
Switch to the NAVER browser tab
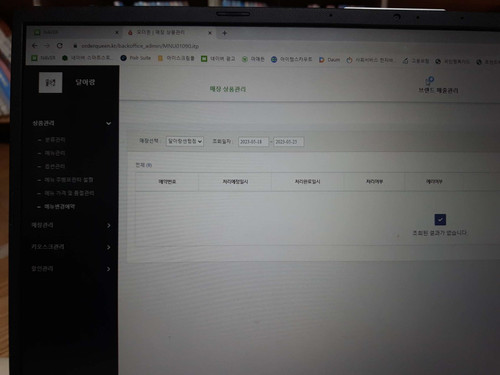[74, 32]
